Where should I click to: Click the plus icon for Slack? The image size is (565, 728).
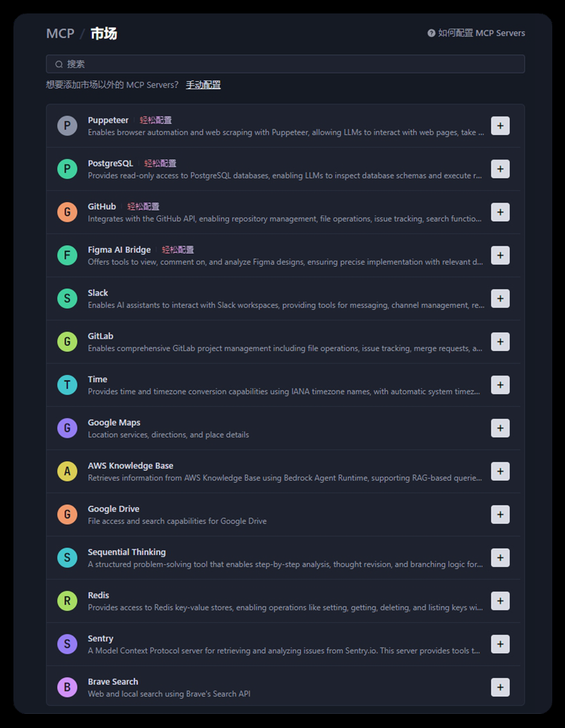coord(500,299)
